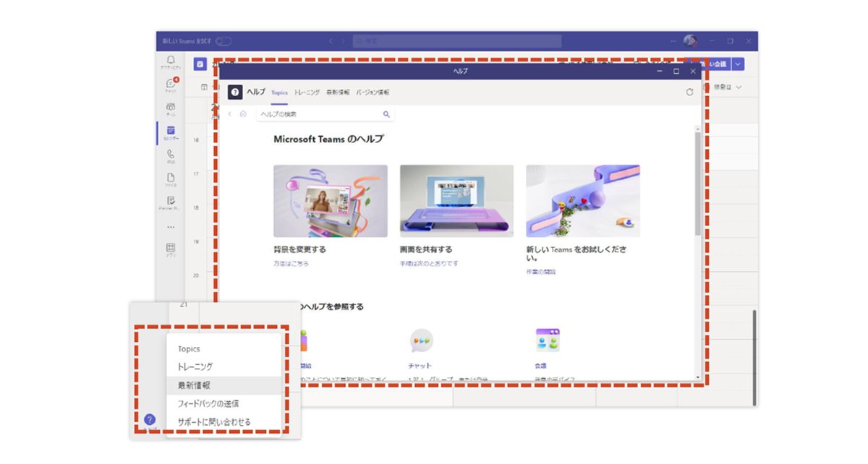Click the Teams calendar vertical scrollbar
This screenshot has height=464, width=868.
(x=754, y=358)
